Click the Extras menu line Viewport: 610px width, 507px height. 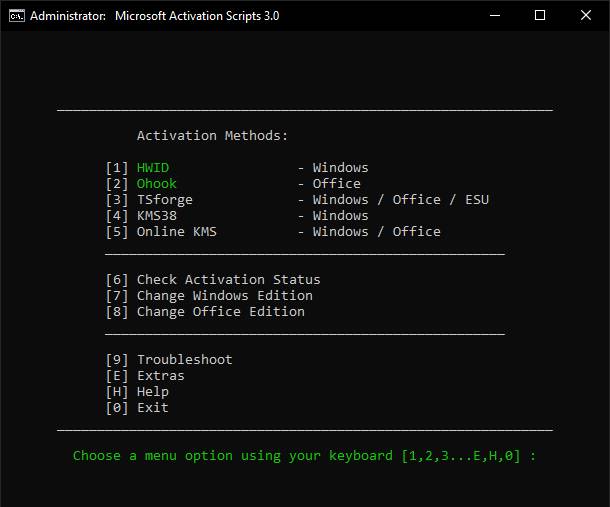click(x=145, y=375)
